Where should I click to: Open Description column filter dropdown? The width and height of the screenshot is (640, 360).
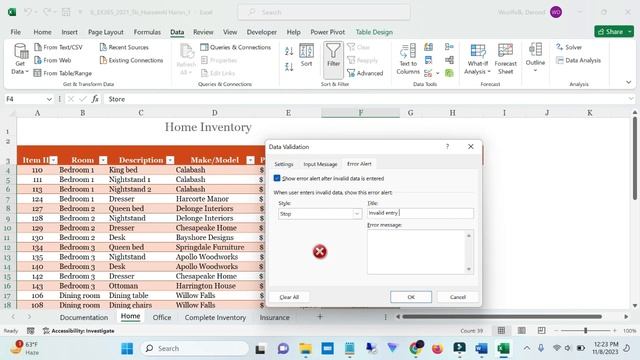tap(171, 160)
